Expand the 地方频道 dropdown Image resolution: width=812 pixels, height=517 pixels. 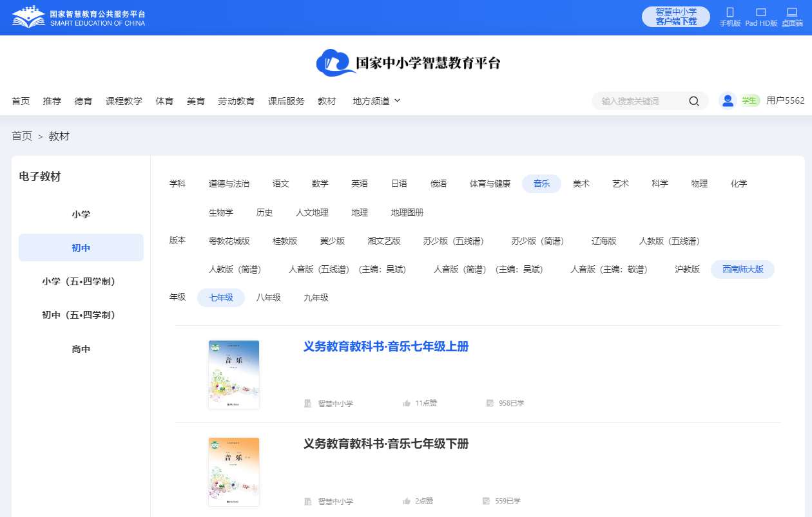376,101
